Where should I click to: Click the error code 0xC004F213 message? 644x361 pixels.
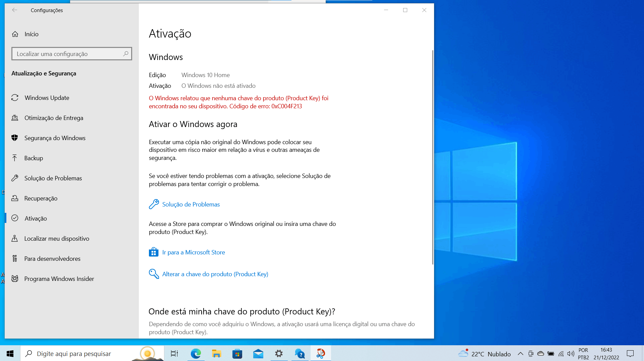239,102
